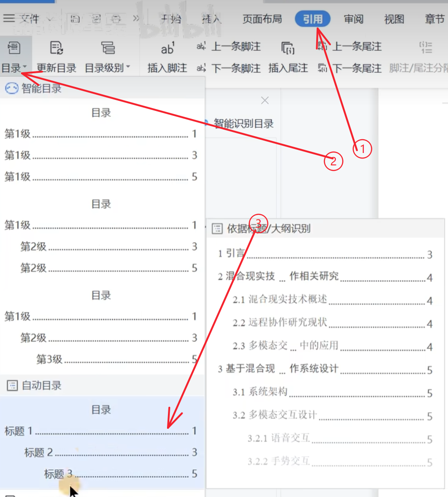Expand the double-chevron quick access overflow
Screen dimensions: 448x497
(x=136, y=18)
